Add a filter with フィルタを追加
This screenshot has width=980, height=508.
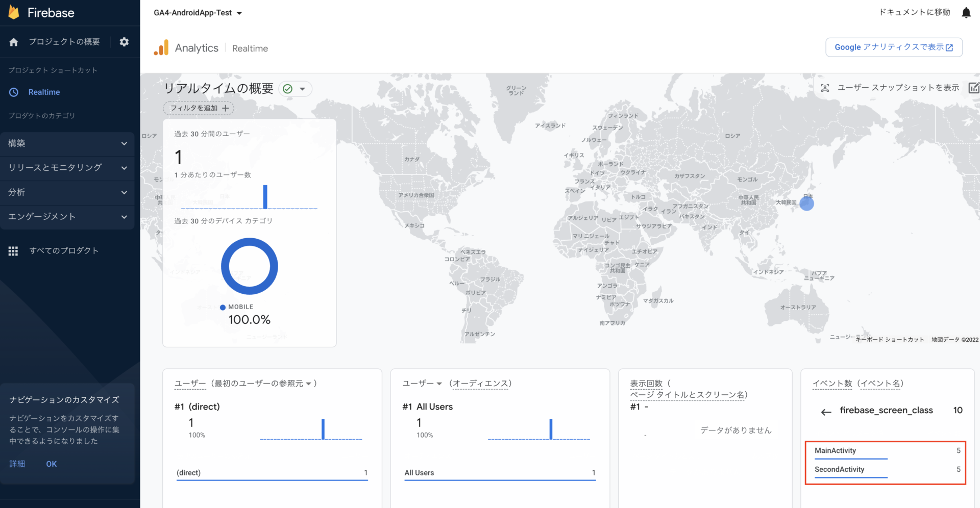(x=198, y=108)
